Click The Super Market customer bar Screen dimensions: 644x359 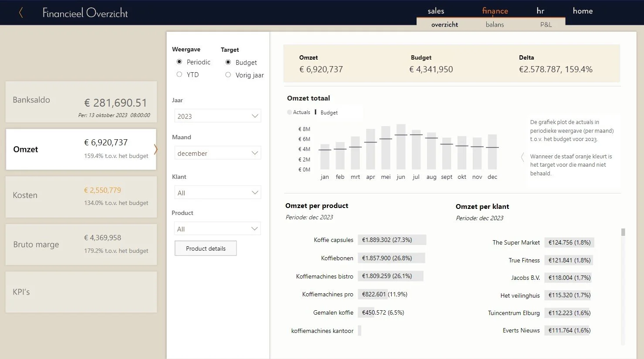point(569,242)
